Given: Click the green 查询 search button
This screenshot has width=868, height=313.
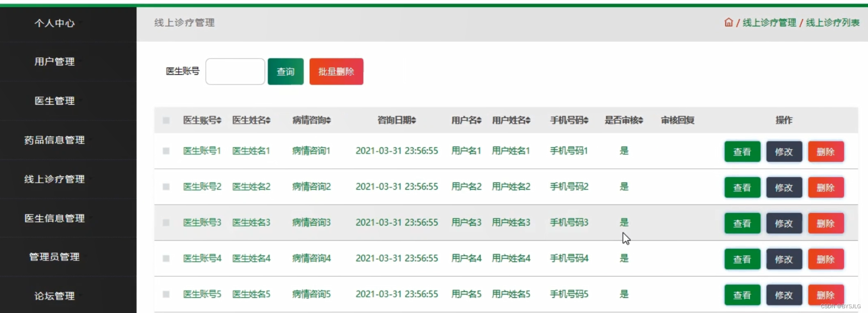Looking at the screenshot, I should point(286,71).
